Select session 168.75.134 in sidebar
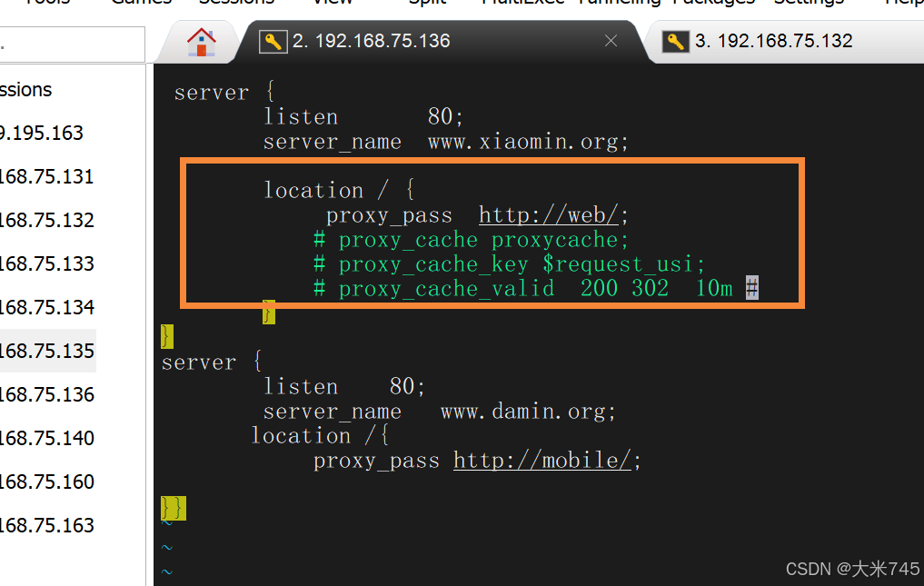924x586 pixels. [x=47, y=308]
